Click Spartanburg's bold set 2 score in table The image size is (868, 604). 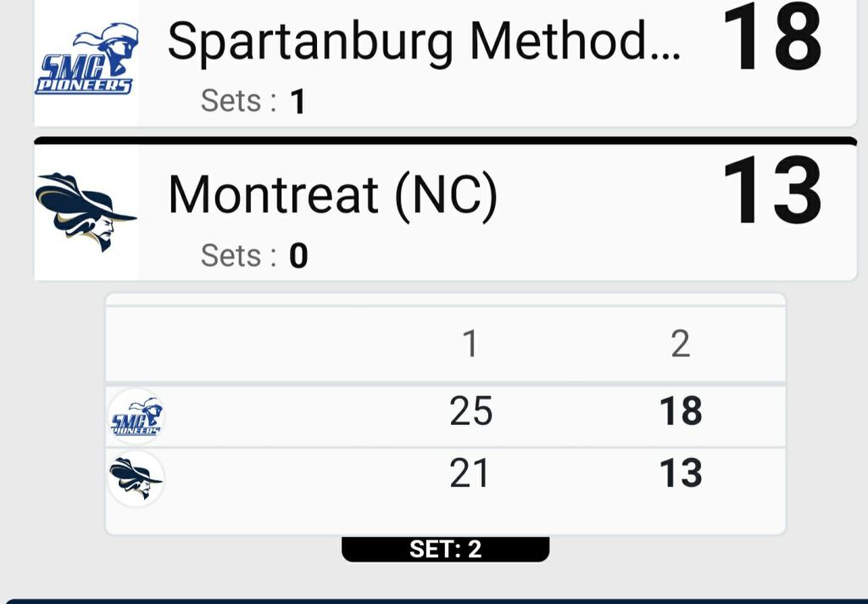[x=681, y=411]
